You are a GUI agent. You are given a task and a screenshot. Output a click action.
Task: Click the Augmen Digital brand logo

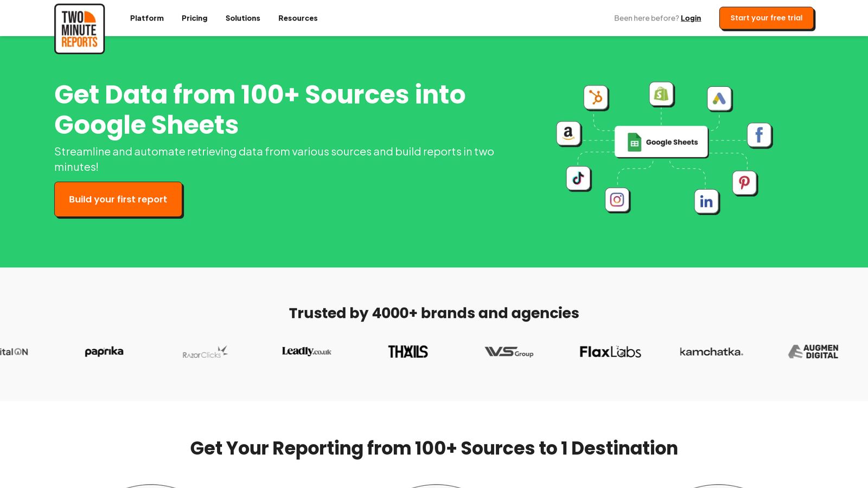click(813, 352)
